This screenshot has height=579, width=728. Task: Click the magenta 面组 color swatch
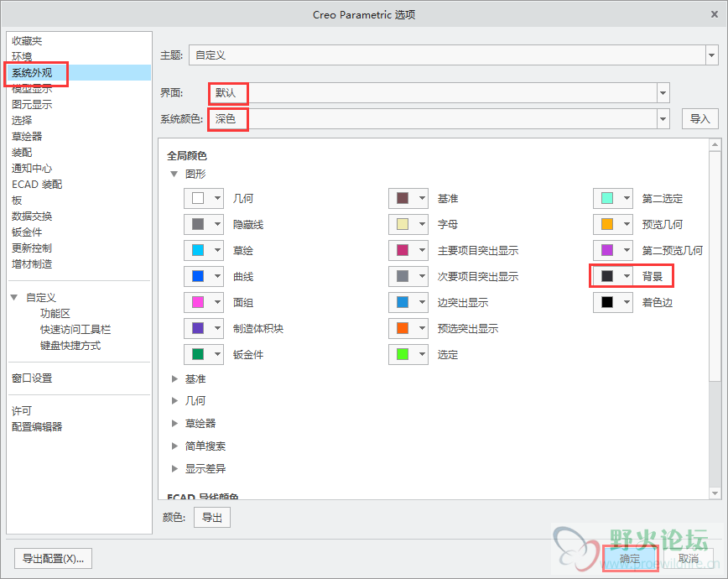point(198,303)
